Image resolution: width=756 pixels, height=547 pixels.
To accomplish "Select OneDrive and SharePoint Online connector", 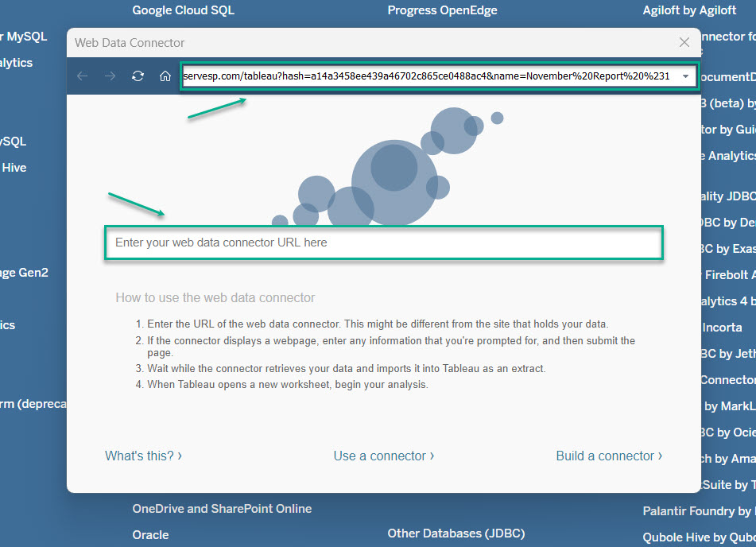I will [222, 508].
